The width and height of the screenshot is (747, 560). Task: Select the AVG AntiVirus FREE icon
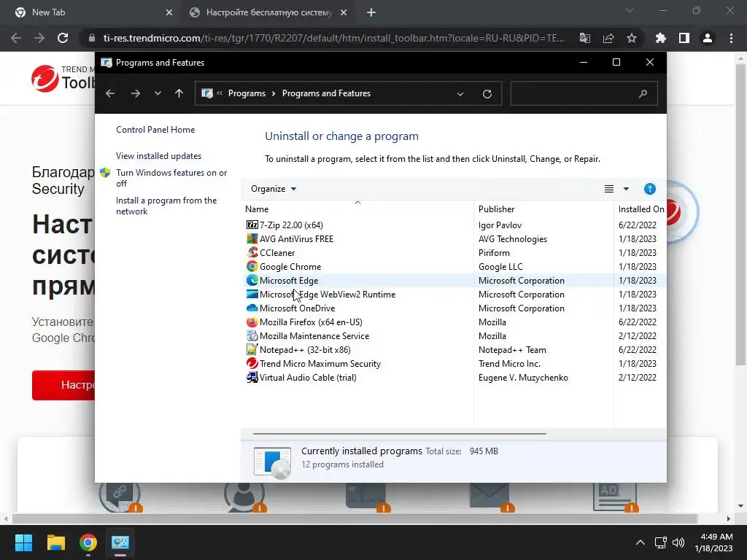pos(252,238)
